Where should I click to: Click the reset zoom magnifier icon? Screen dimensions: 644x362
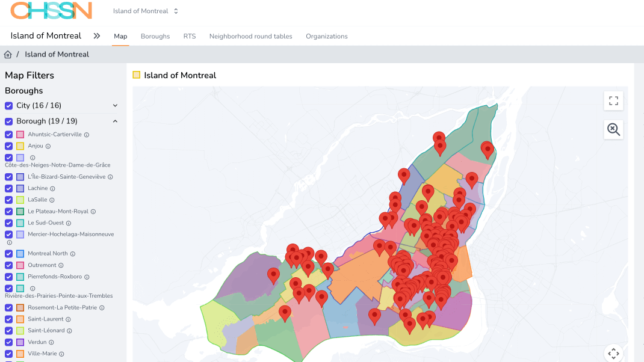(x=613, y=129)
